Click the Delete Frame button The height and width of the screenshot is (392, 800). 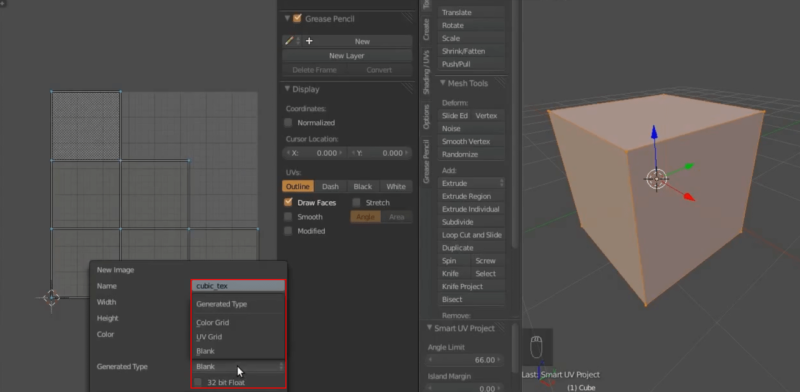(314, 70)
